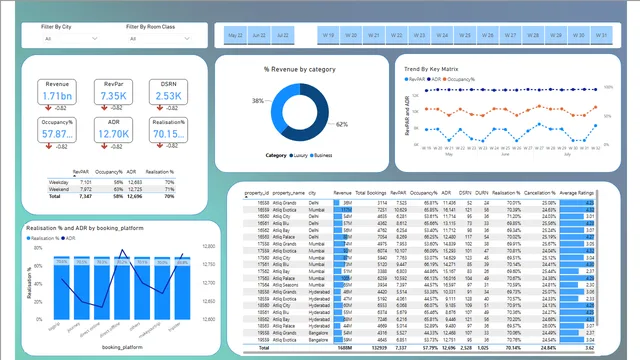The width and height of the screenshot is (640, 360).
Task: Sort property table by Cancellation % header
Action: click(540, 193)
